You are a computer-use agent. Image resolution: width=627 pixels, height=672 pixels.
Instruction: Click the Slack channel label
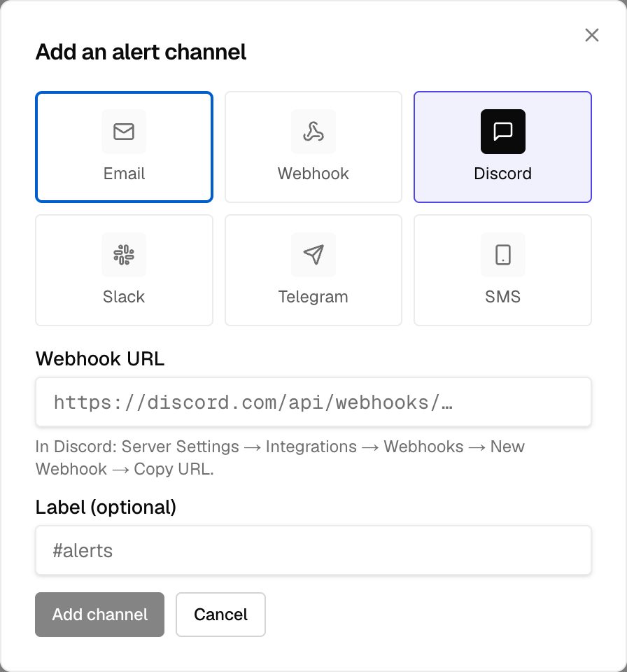tap(124, 297)
